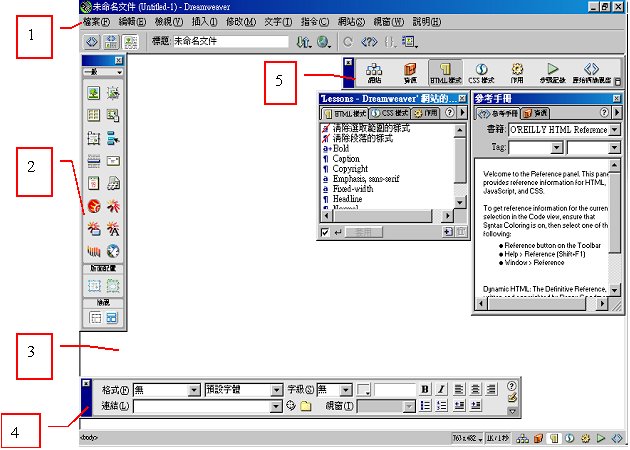Open View Options toolbar menu

tap(410, 42)
